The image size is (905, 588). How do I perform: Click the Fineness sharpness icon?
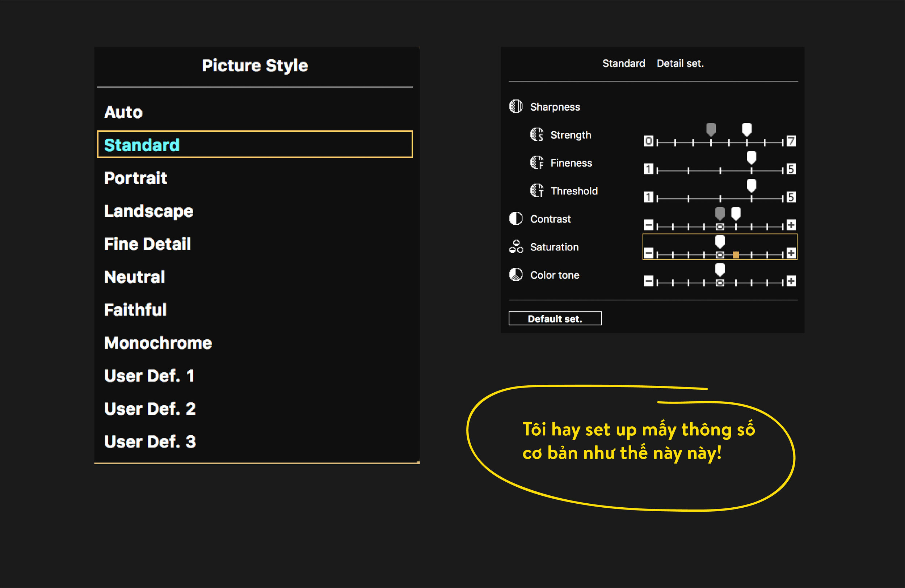(x=536, y=163)
